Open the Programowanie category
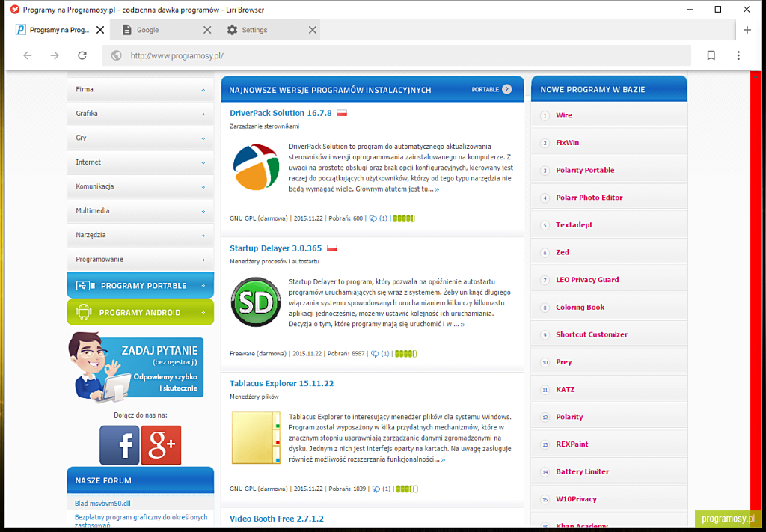Viewport: 766px width, 532px height. 140,260
